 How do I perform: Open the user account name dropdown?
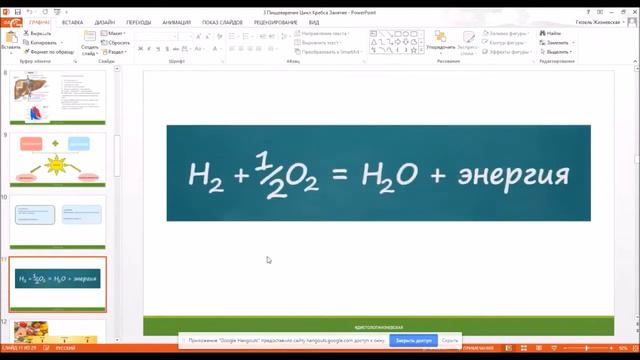coord(600,22)
